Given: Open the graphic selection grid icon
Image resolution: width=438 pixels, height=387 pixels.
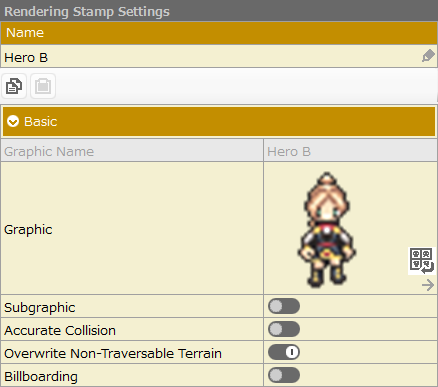Looking at the screenshot, I should click(422, 261).
